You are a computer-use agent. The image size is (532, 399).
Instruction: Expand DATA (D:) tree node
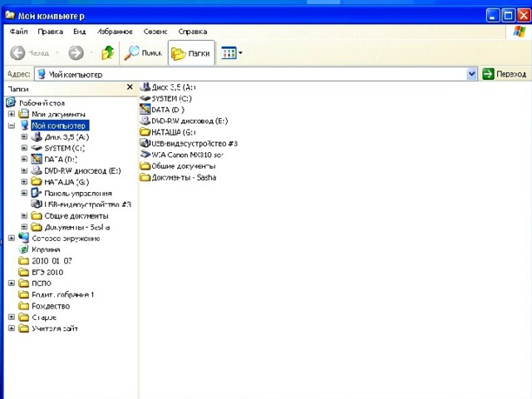[x=24, y=159]
